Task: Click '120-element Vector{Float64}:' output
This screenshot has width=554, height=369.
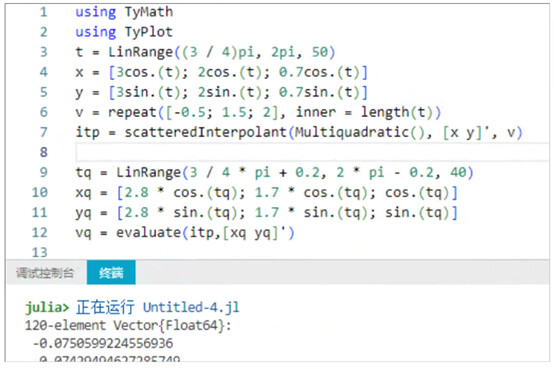Action: (128, 326)
